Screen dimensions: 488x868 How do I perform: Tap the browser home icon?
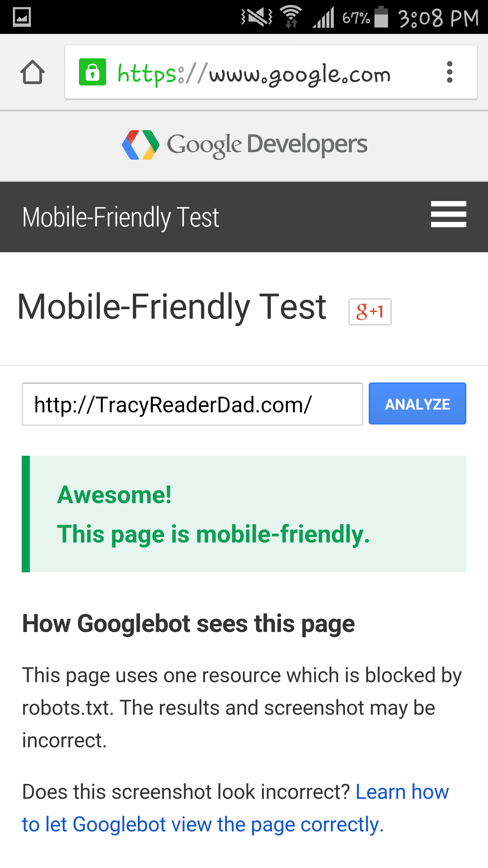click(x=33, y=72)
